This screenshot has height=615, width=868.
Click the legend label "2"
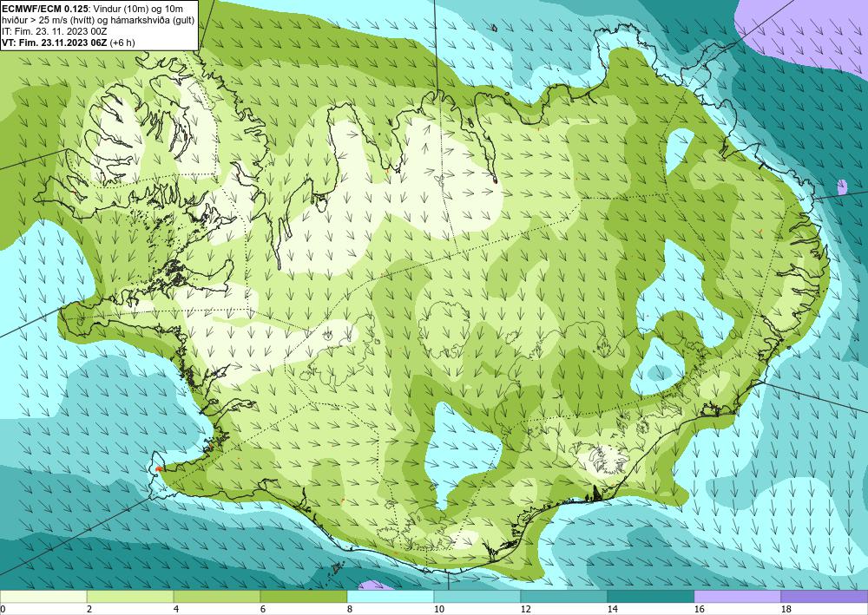coord(89,609)
